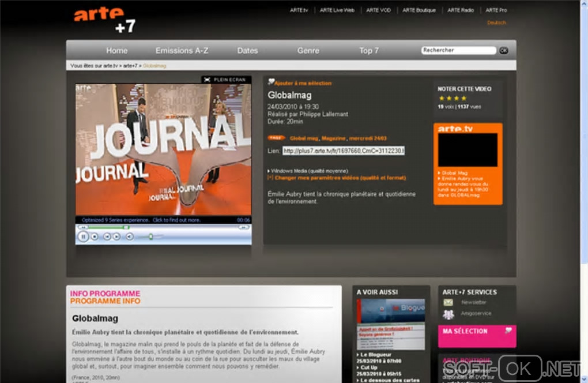Click the next track button in player
The height and width of the screenshot is (383, 588).
click(x=116, y=236)
